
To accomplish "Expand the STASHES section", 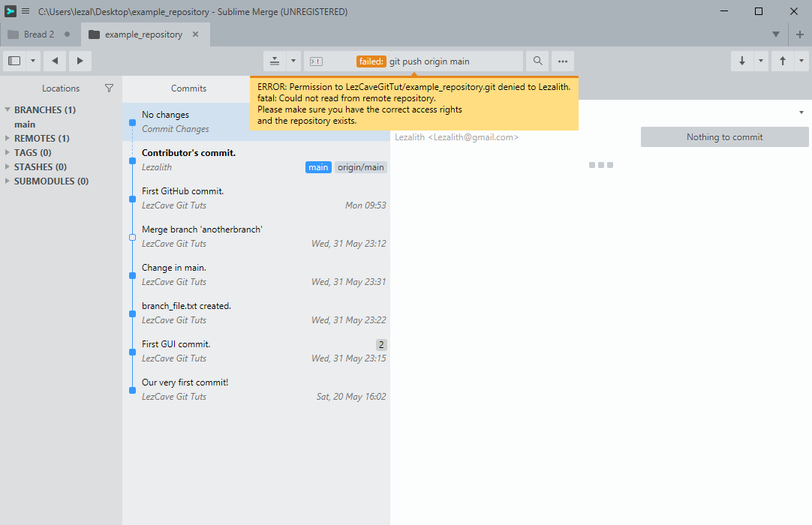I will point(8,166).
